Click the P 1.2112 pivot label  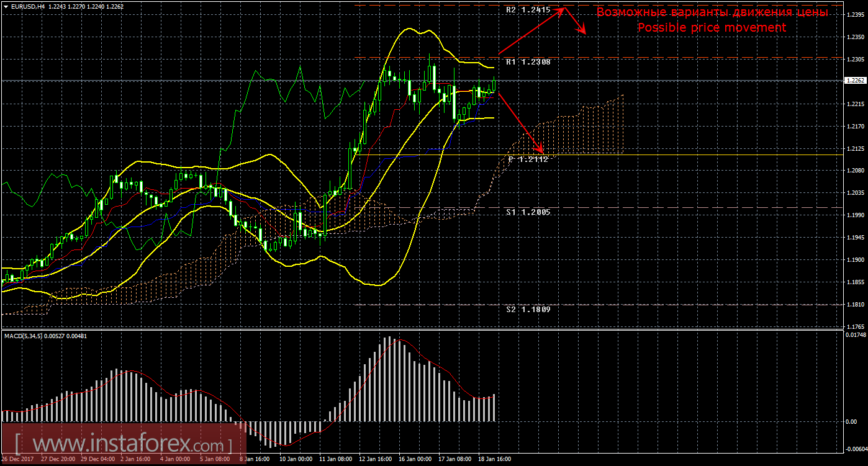[x=528, y=159]
